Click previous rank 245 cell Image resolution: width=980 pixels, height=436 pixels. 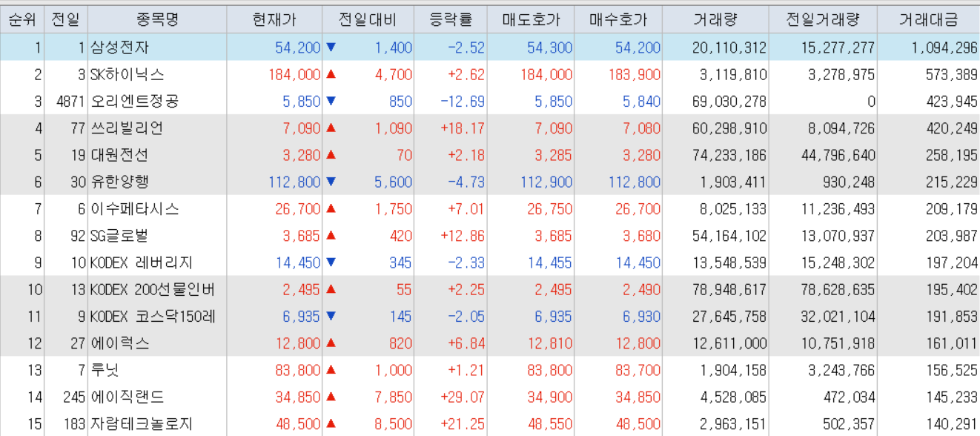(74, 397)
